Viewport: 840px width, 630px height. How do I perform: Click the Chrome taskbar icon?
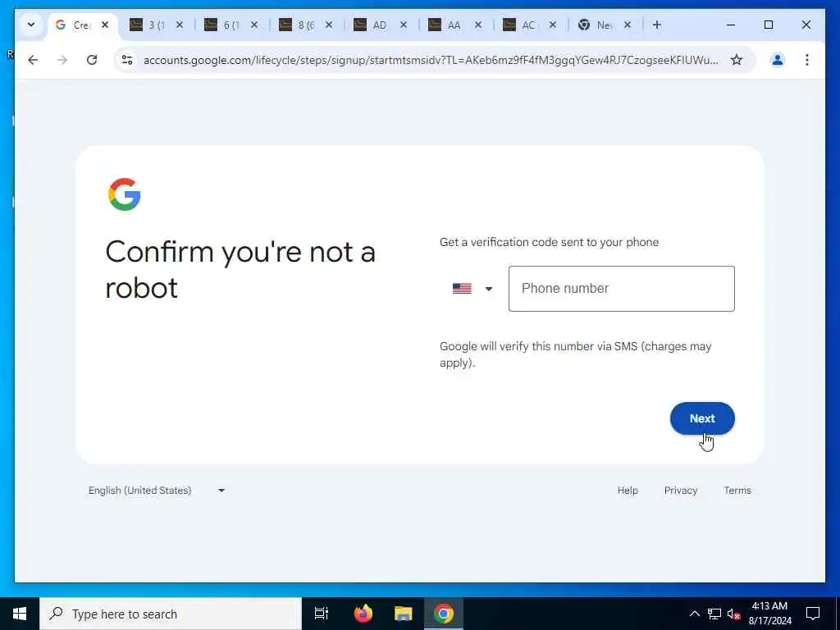point(444,614)
